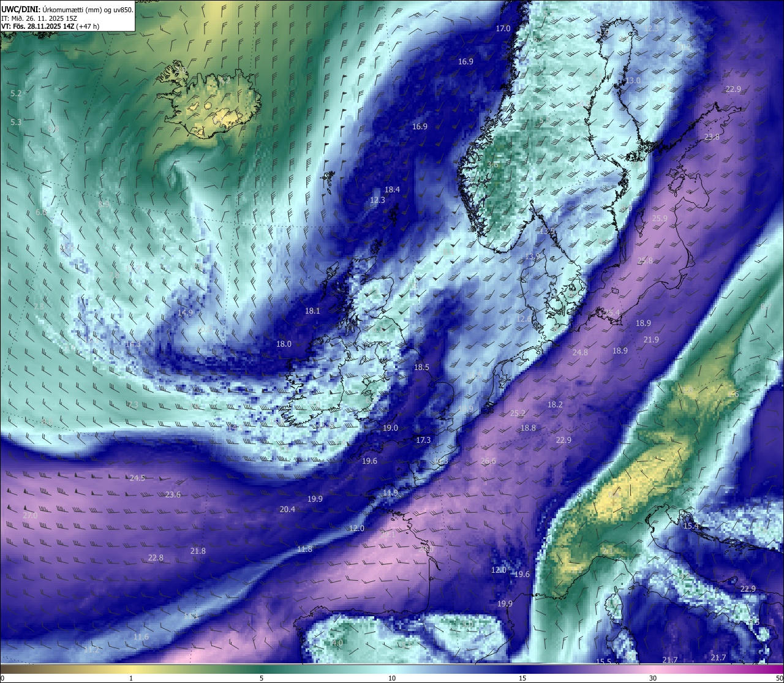Click the 24.5 value label
This screenshot has width=784, height=683.
point(137,478)
